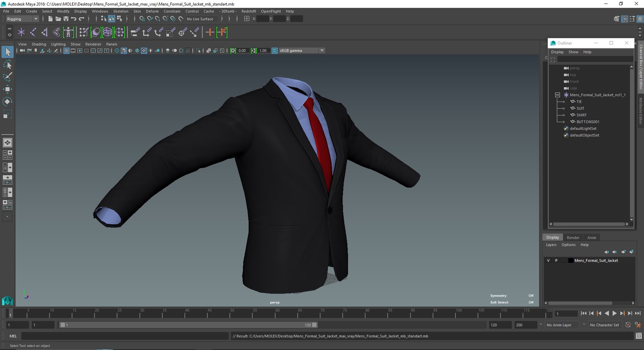Click the Parent constraint shelf icon
This screenshot has width=644, height=350.
tap(135, 32)
